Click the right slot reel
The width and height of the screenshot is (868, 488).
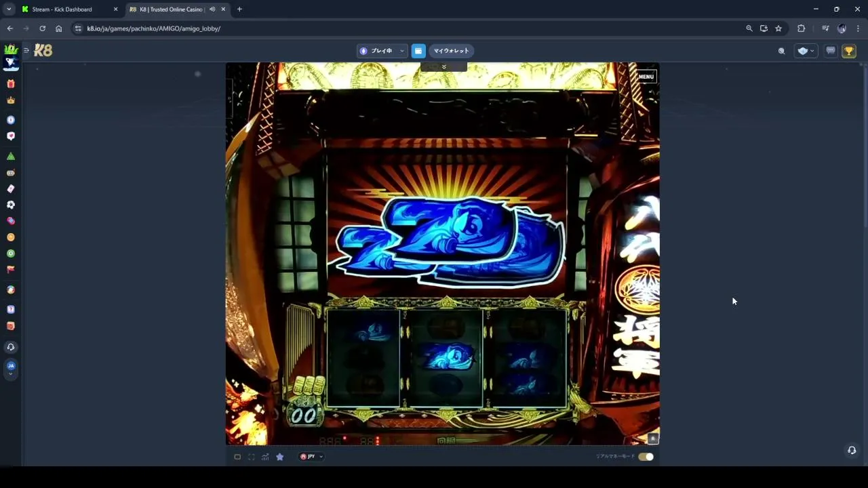[x=528, y=359]
